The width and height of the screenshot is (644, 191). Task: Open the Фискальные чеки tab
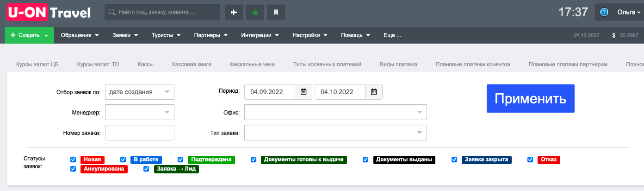[x=252, y=64]
